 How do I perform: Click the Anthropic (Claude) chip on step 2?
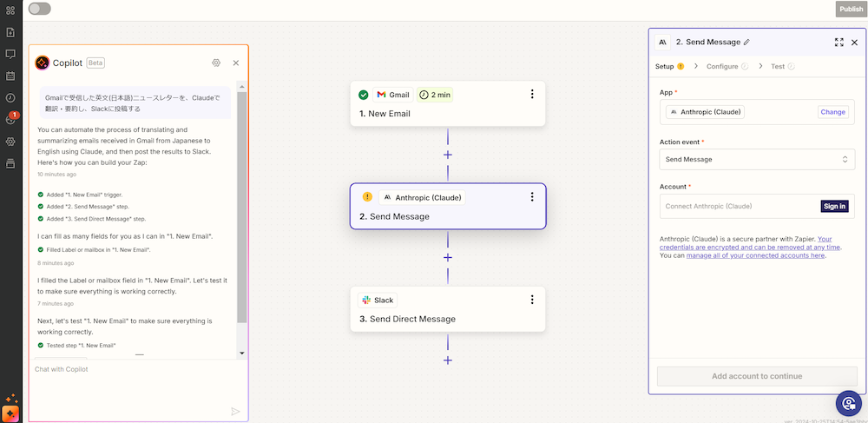pyautogui.click(x=423, y=197)
